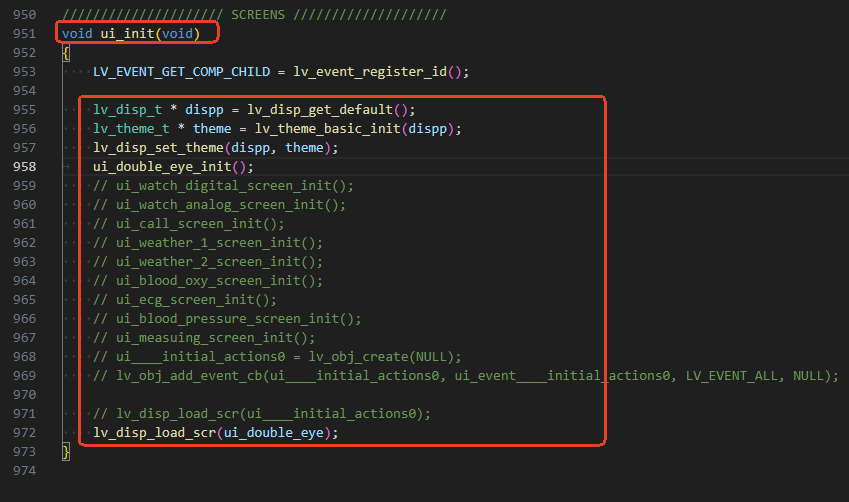Viewport: 849px width, 502px height.
Task: Click the LV_EVENT_GET_COMP_CHILD assignment line
Action: pos(281,72)
